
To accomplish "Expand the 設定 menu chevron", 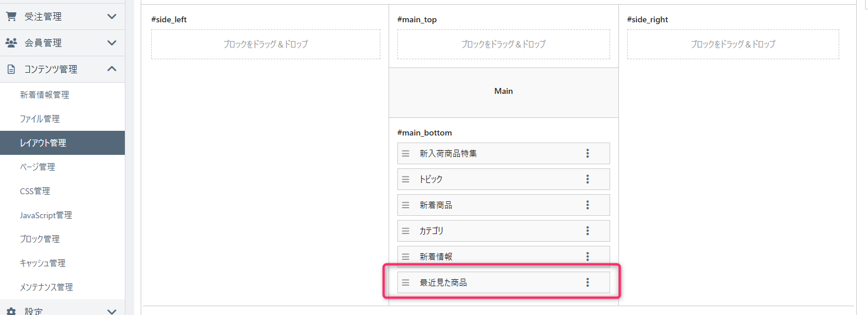I will tap(112, 311).
